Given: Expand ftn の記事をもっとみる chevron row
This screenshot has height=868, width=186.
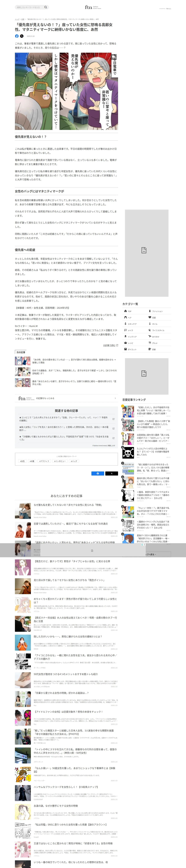Looking at the screenshot, I should (x=66, y=398).
